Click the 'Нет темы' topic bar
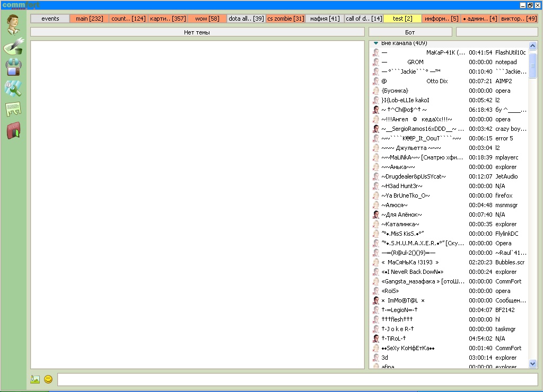Image resolution: width=543 pixels, height=392 pixels. pos(197,32)
